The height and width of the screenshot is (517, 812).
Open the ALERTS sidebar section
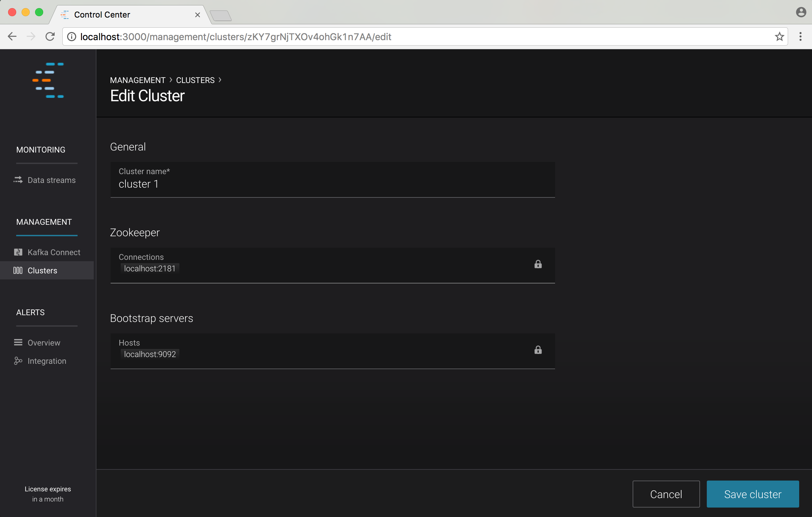pos(30,312)
